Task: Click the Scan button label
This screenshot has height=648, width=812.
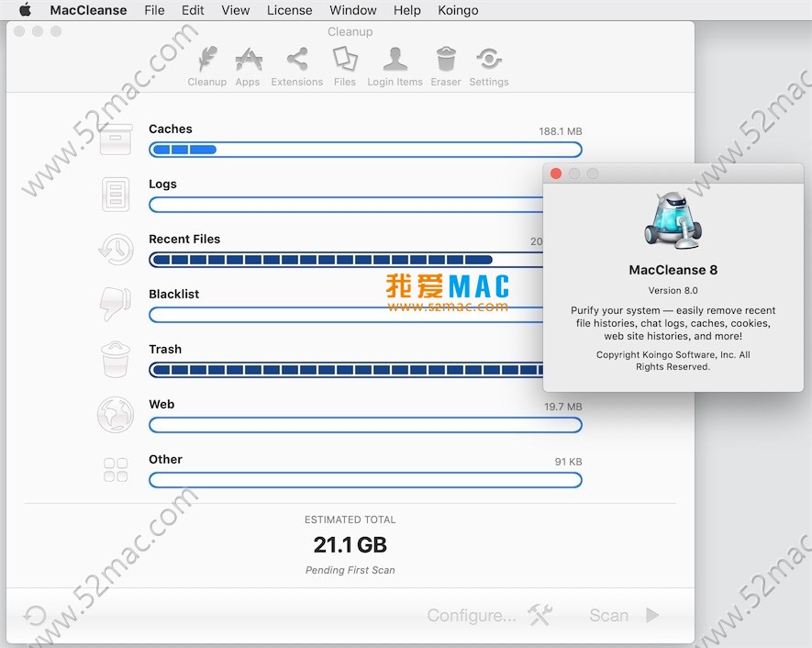Action: pyautogui.click(x=608, y=615)
